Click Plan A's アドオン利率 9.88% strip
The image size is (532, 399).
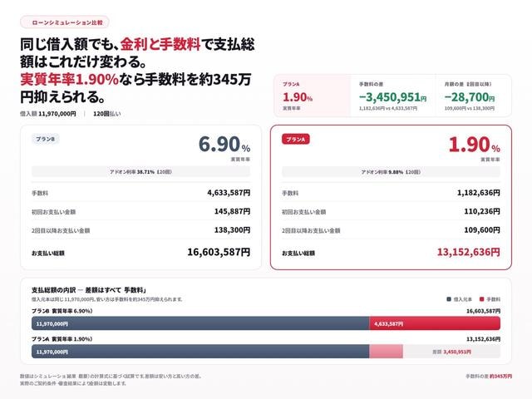coord(391,172)
